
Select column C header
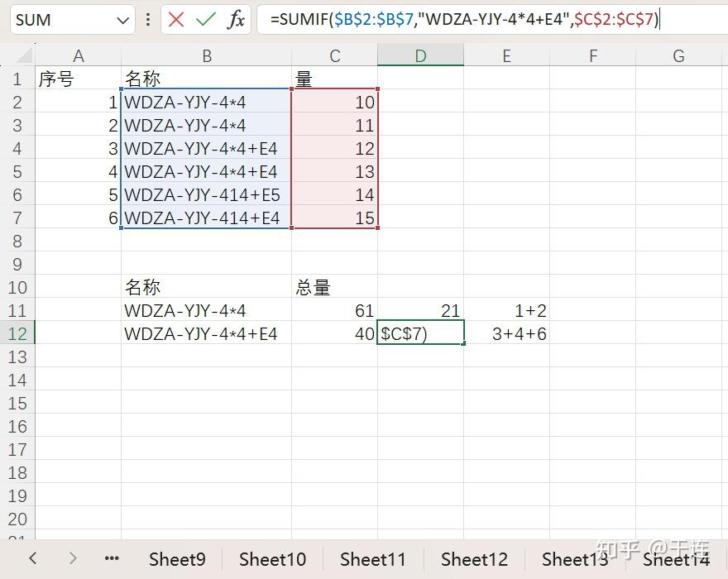click(x=334, y=55)
